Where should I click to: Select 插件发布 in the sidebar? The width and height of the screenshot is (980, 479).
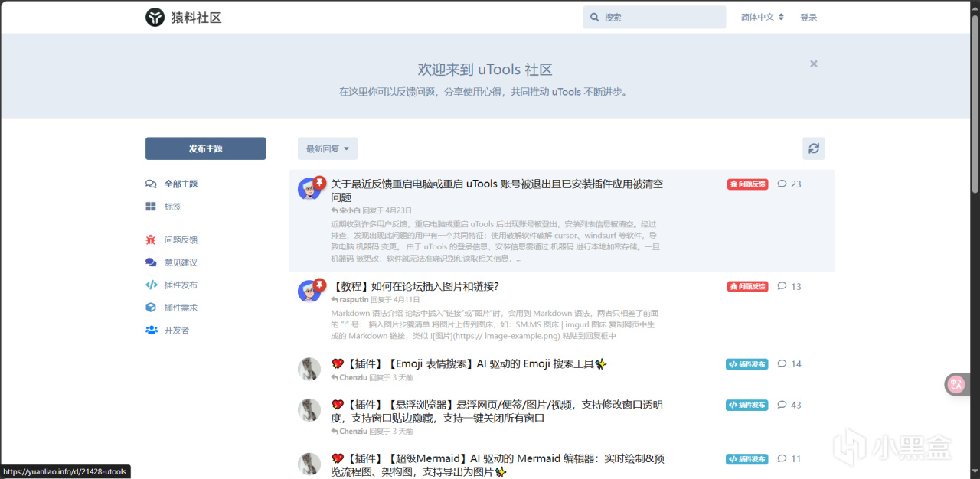point(181,285)
